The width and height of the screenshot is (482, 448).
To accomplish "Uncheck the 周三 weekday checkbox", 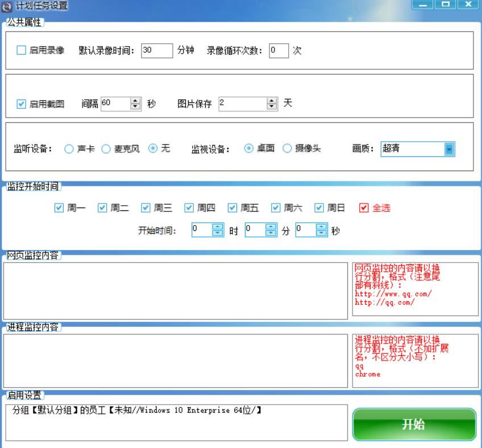I will [x=146, y=208].
